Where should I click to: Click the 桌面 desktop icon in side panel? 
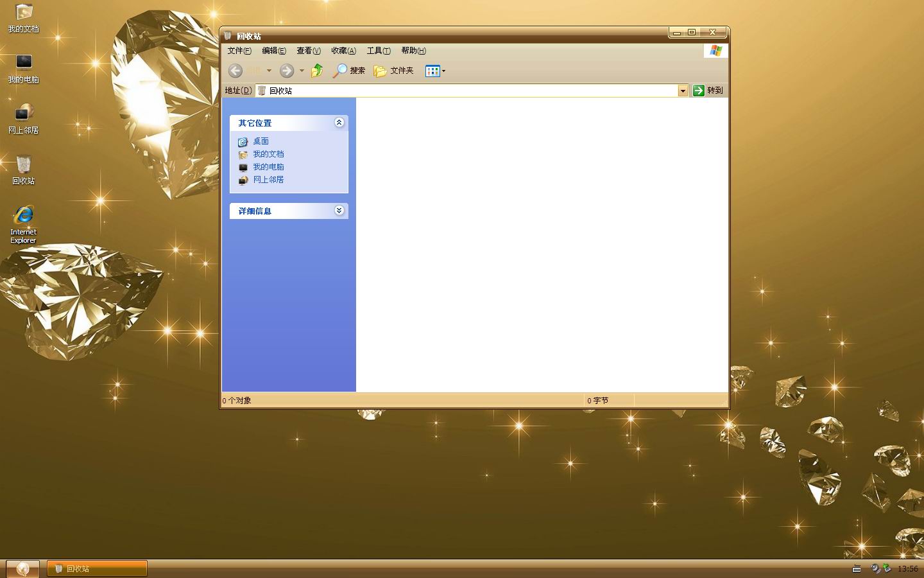click(243, 142)
